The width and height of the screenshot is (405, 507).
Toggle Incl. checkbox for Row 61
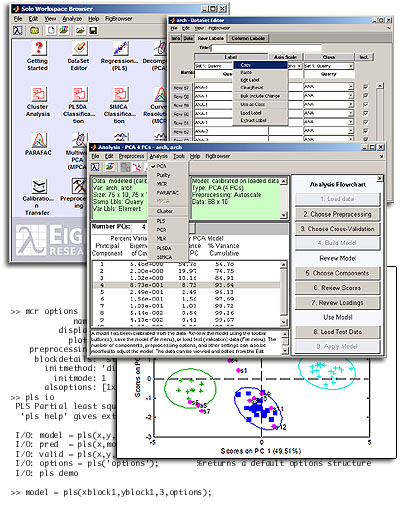pyautogui.click(x=365, y=122)
